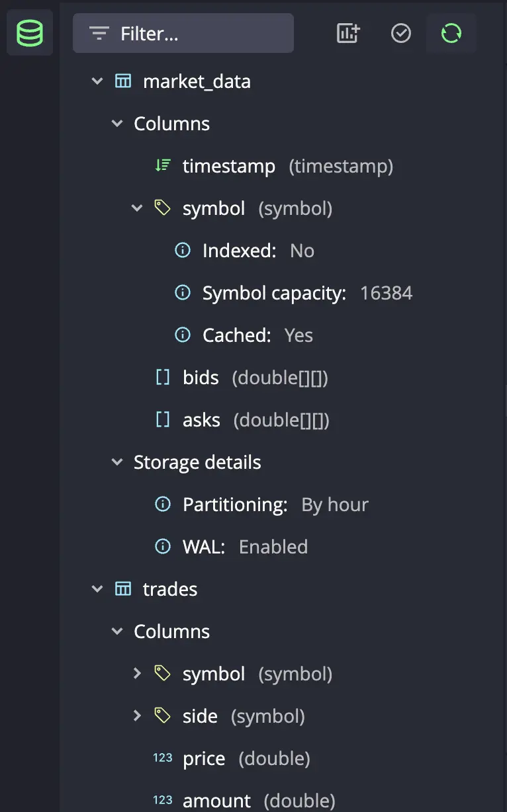
Task: Expand the side column details
Action: click(x=137, y=715)
